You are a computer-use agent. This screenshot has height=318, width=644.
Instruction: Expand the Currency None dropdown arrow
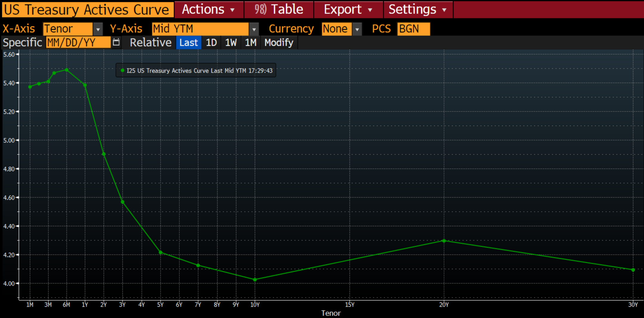(357, 29)
